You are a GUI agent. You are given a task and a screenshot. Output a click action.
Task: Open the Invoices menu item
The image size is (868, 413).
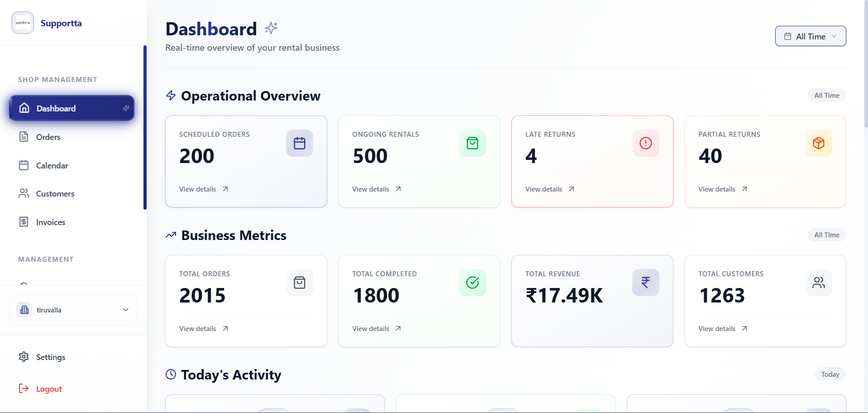[x=50, y=222]
